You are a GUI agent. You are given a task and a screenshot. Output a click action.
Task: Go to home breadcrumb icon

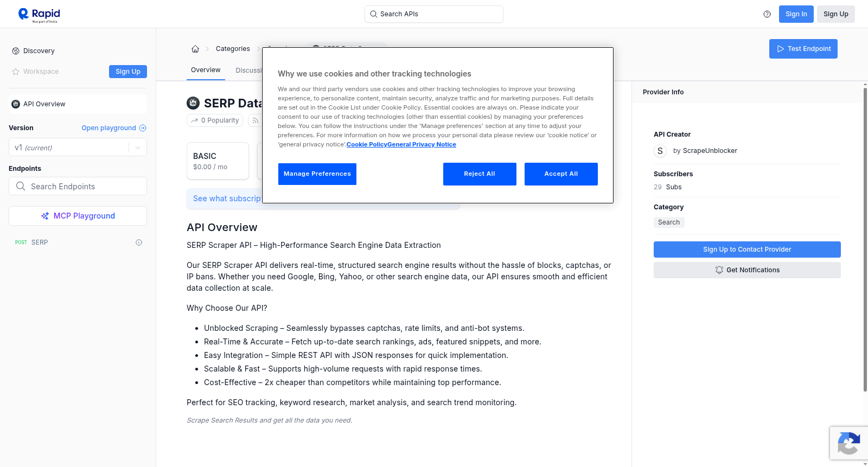tap(195, 49)
